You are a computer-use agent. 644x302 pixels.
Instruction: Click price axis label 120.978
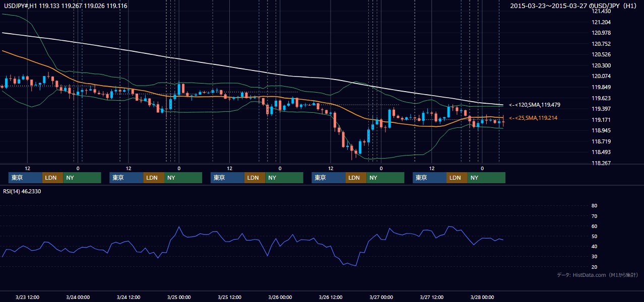click(x=601, y=33)
